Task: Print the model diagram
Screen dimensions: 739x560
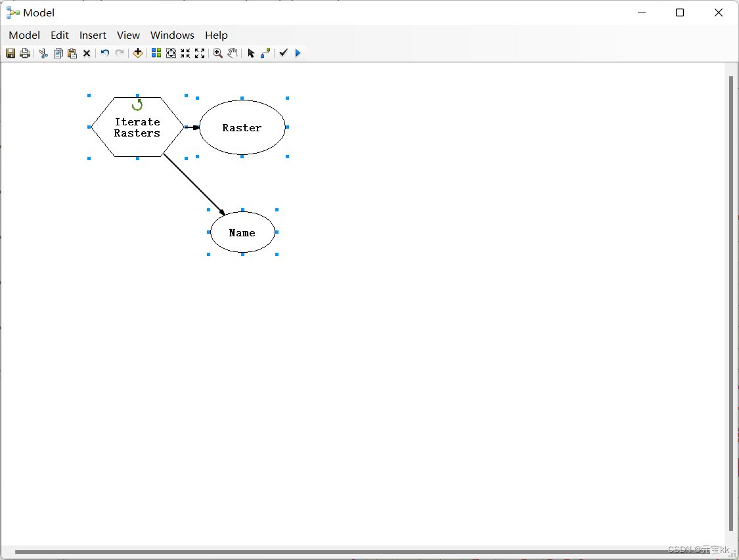Action: click(25, 53)
